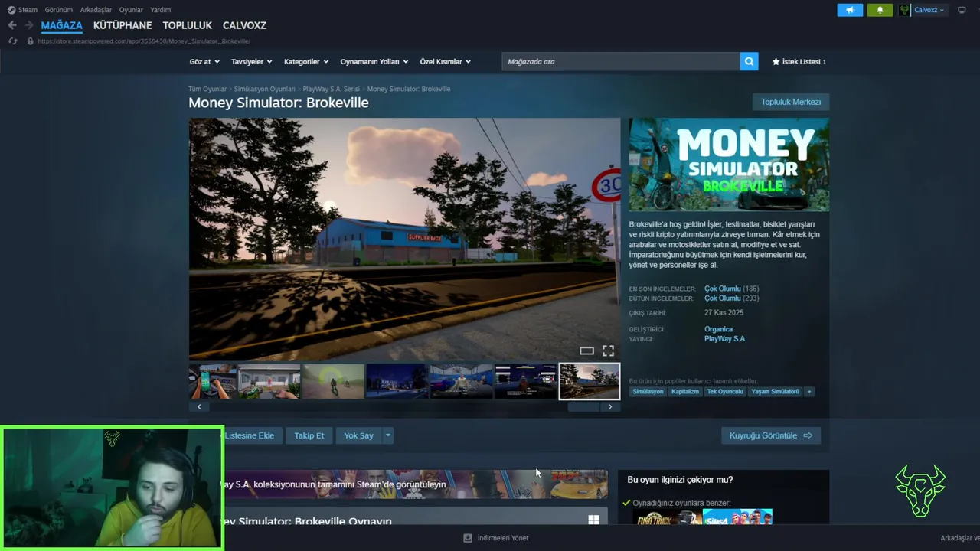Click the Kuyruğu Görüntüle button
Image resolution: width=980 pixels, height=551 pixels.
pos(770,435)
